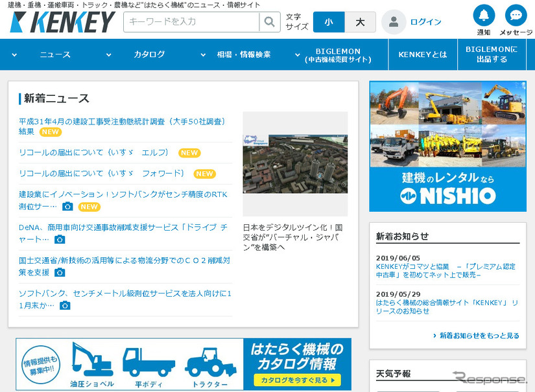Click NEW badge on エルフ recall item

click(189, 153)
